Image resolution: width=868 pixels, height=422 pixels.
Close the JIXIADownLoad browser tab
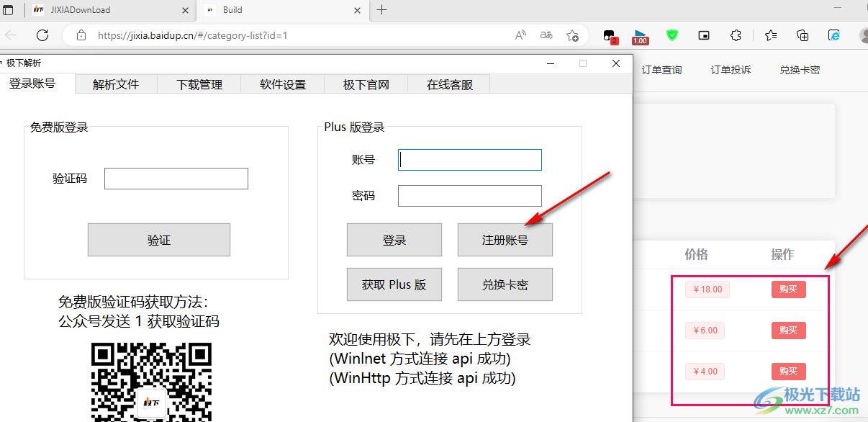pos(185,10)
